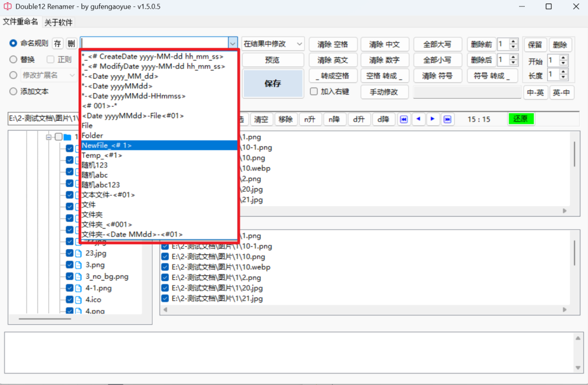Click the bottom log text area
Image resolution: width=588 pixels, height=385 pixels.
click(x=290, y=352)
